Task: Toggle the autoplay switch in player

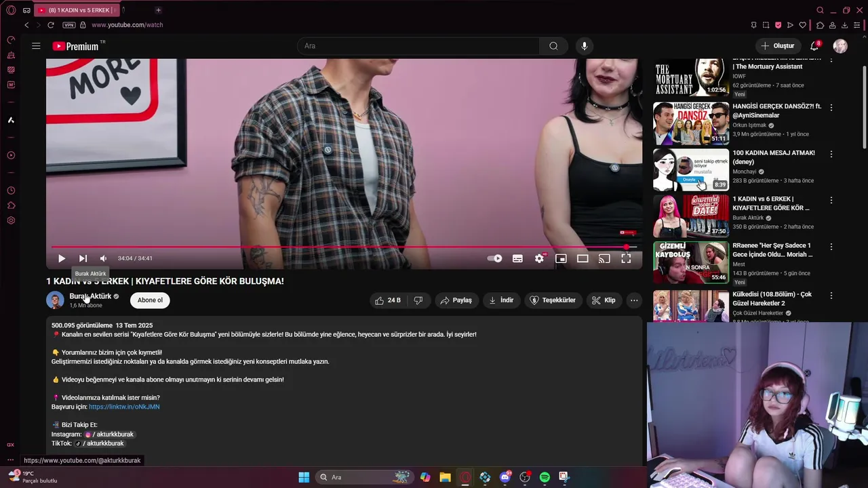Action: click(x=495, y=258)
